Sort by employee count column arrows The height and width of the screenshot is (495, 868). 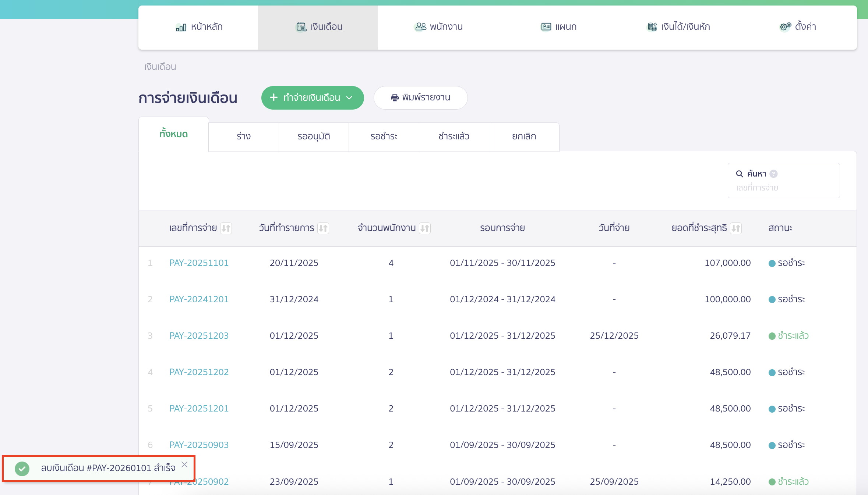pos(425,228)
